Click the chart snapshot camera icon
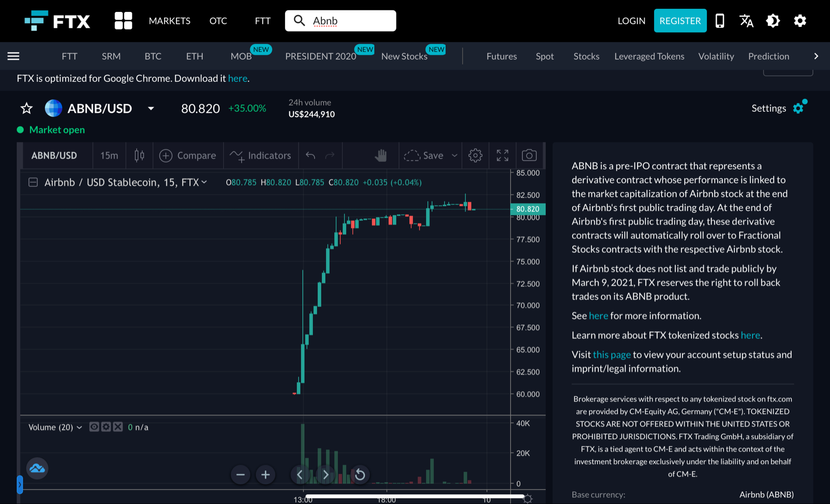830x504 pixels. (x=528, y=155)
